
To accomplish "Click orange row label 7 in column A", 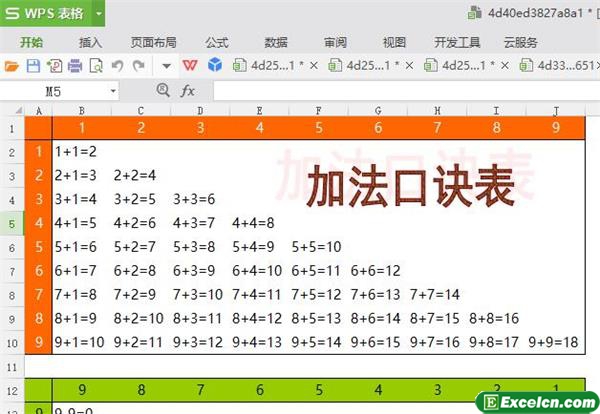I will [39, 295].
